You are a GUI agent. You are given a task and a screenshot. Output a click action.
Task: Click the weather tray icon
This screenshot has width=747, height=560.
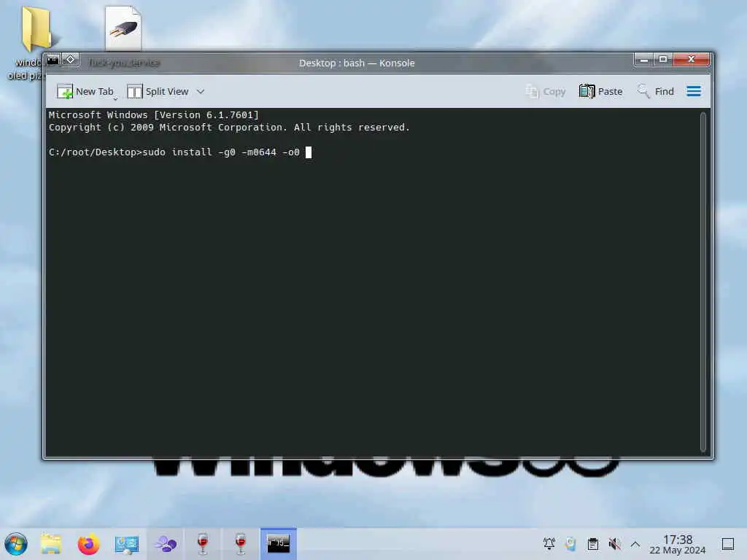tap(570, 543)
